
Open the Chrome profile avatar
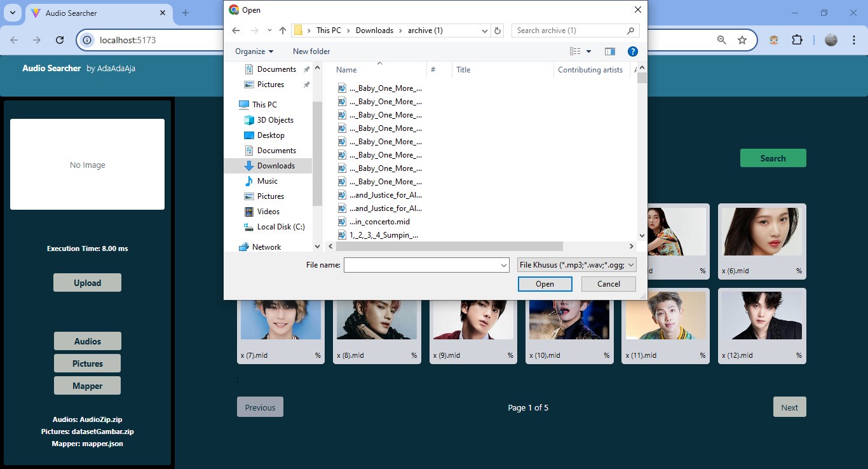[831, 40]
